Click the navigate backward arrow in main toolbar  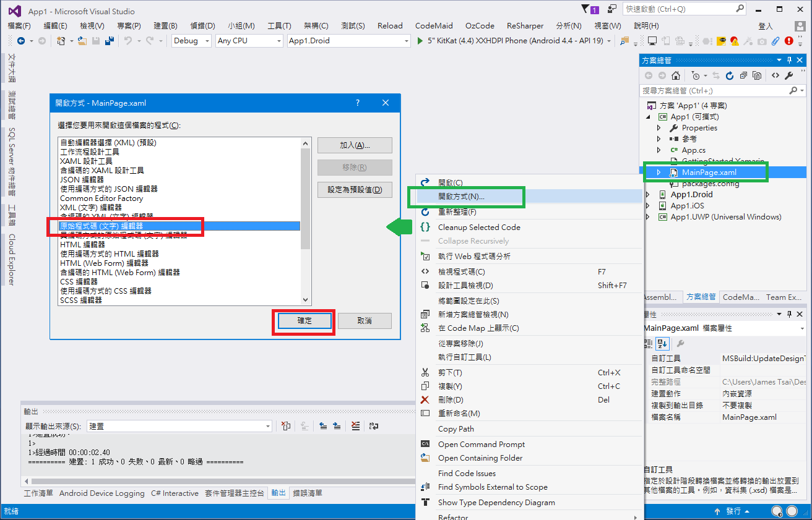(x=21, y=41)
